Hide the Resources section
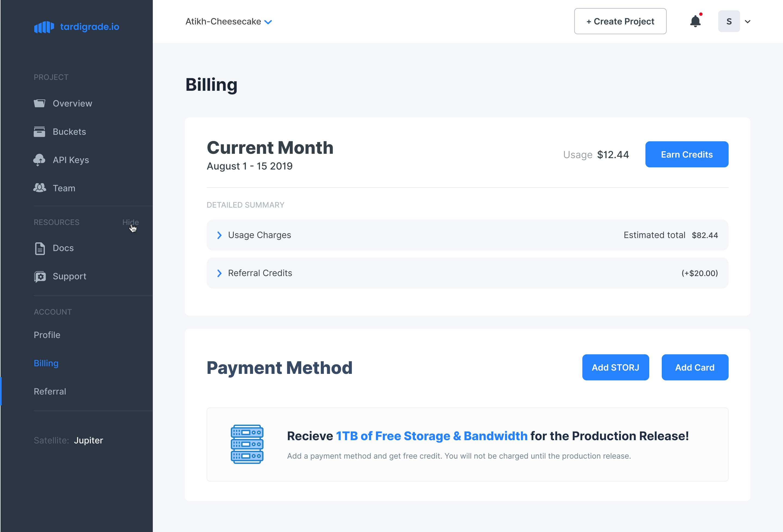 click(130, 222)
